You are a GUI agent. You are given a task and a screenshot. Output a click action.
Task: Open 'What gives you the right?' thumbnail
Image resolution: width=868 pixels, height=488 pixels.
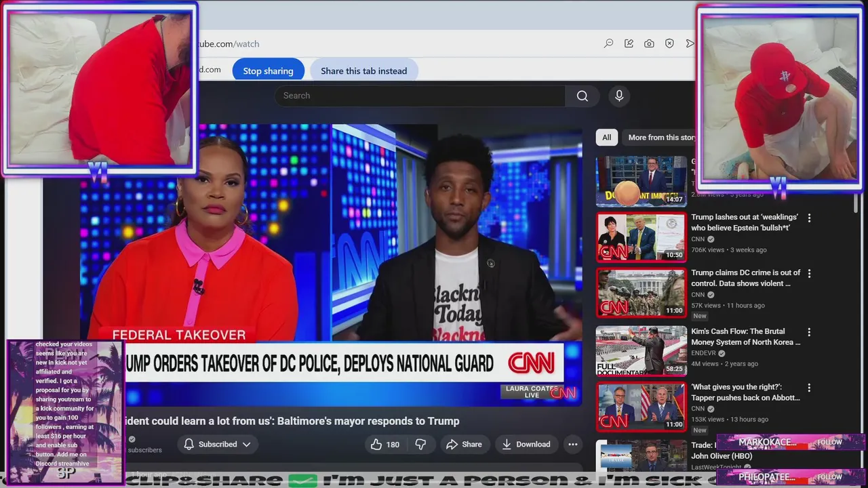click(641, 407)
